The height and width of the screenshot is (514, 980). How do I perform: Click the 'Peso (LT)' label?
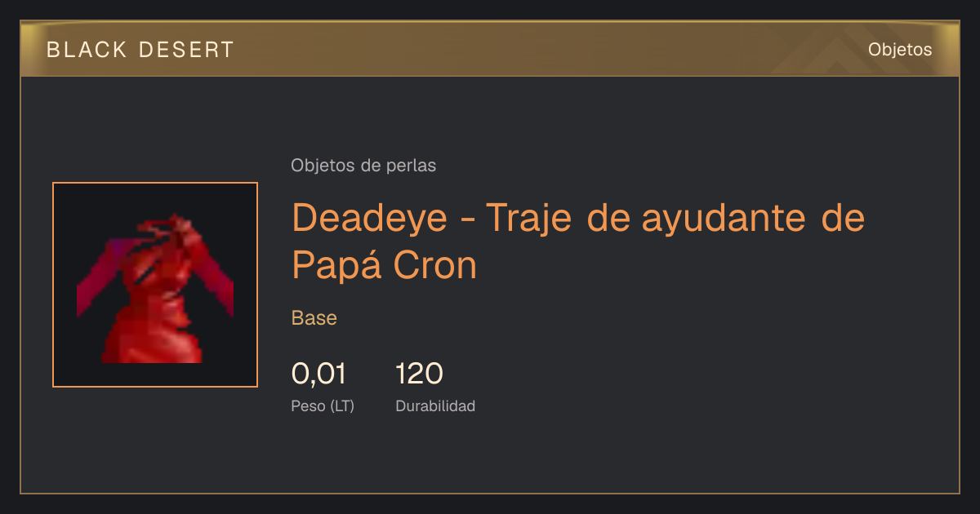point(323,406)
